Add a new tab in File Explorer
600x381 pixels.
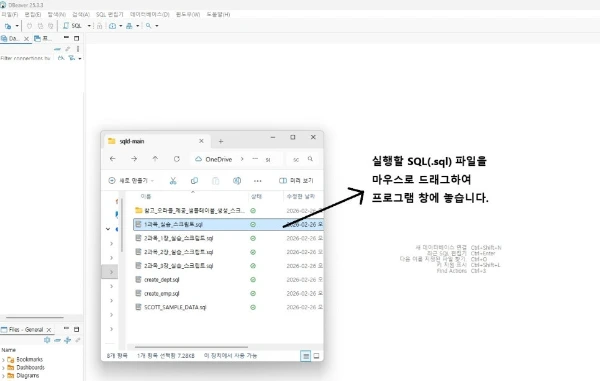[221, 142]
